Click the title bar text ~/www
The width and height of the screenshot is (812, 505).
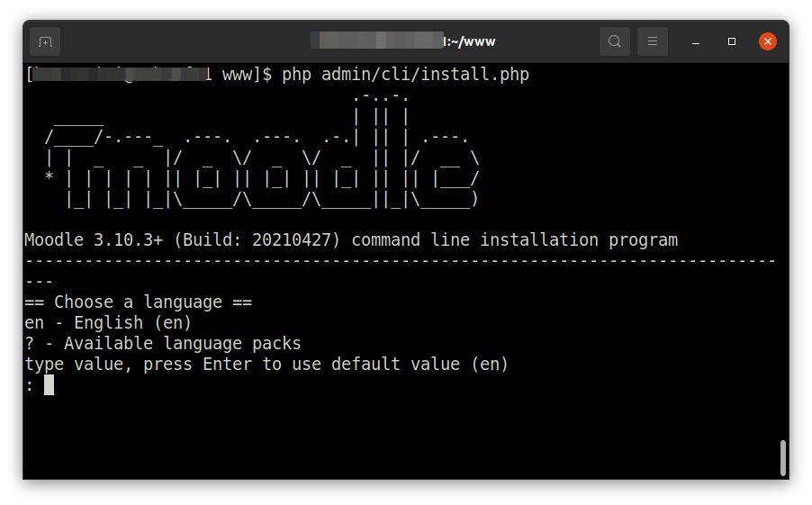pyautogui.click(x=473, y=41)
